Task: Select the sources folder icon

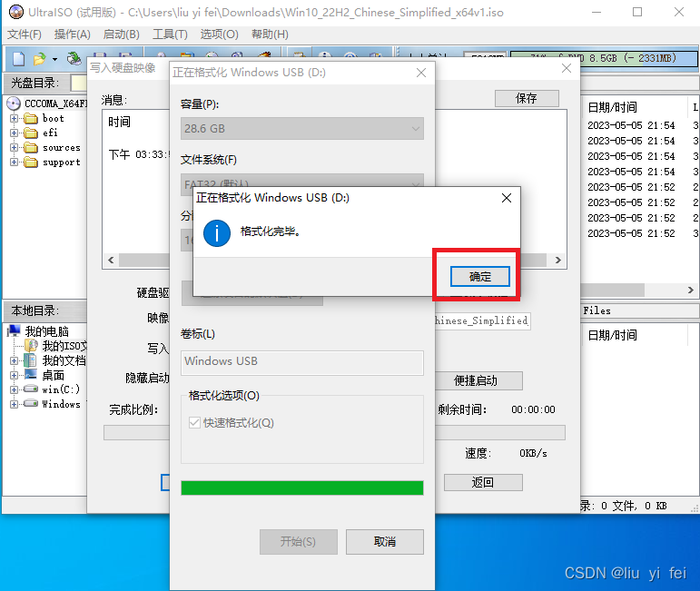Action: tap(31, 148)
